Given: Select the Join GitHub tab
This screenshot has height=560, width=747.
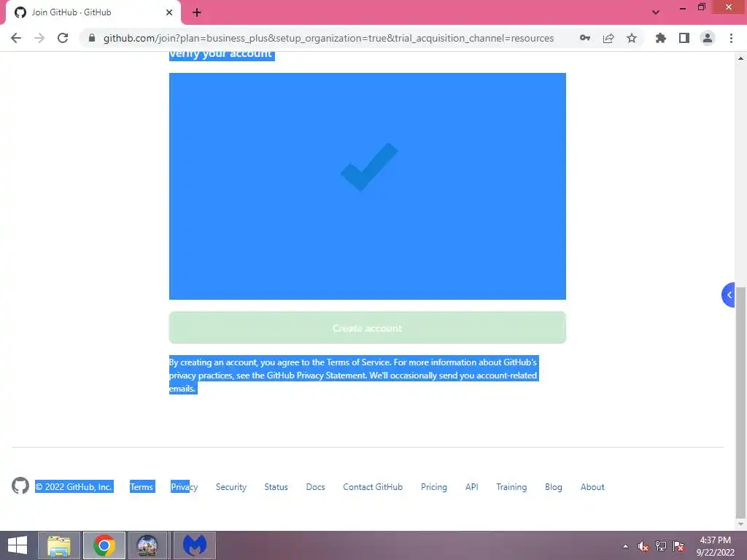Looking at the screenshot, I should coord(93,12).
